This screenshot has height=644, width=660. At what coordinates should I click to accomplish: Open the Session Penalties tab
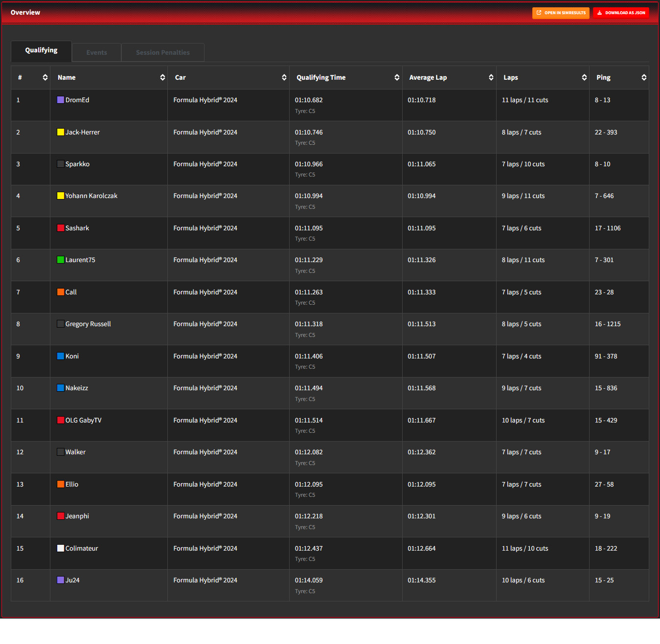[x=163, y=52]
